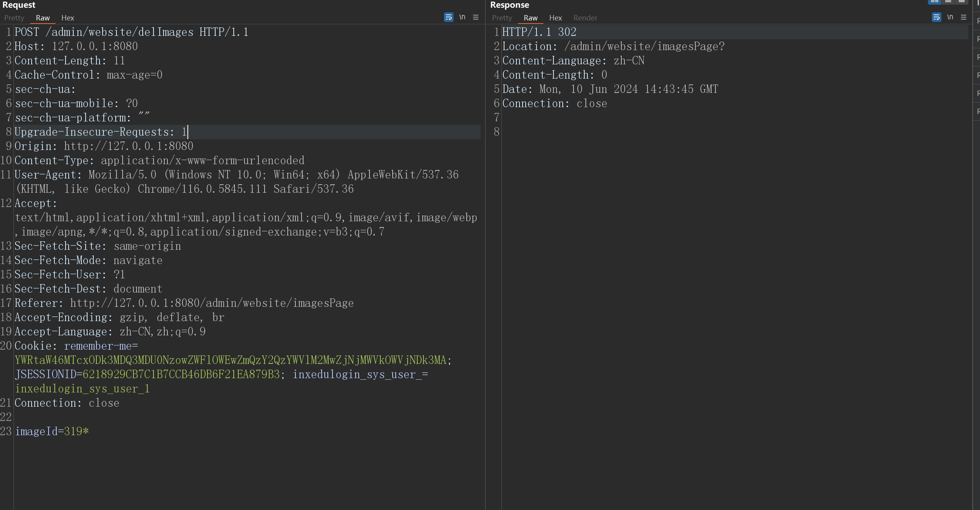Viewport: 980px width, 510px height.
Task: Click the 'text/html,application/xhtml+xml' accept value line
Action: click(246, 217)
